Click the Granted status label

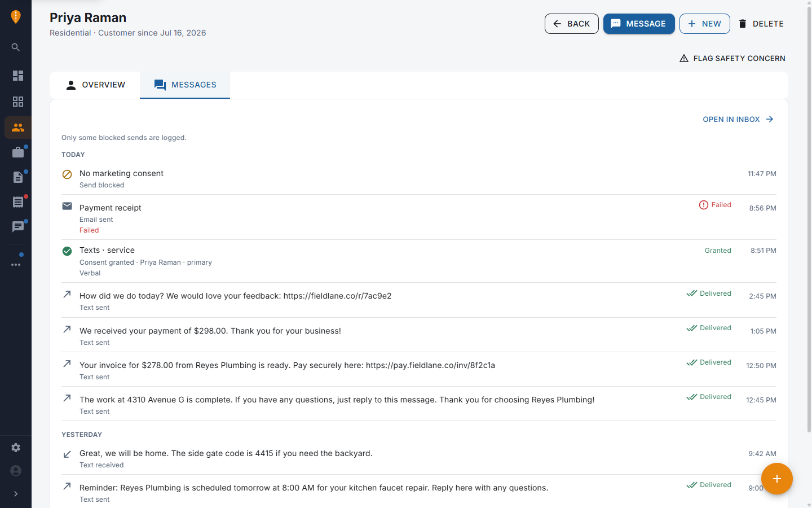718,251
